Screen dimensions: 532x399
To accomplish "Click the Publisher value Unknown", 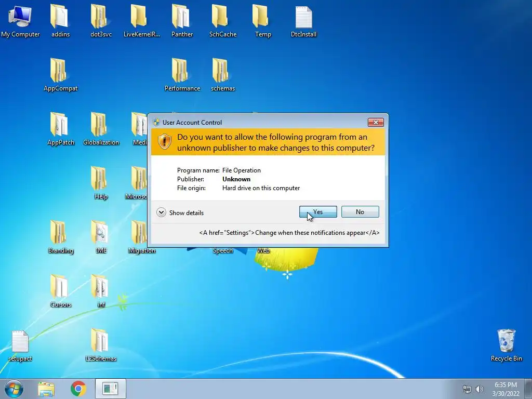I will 236,179.
